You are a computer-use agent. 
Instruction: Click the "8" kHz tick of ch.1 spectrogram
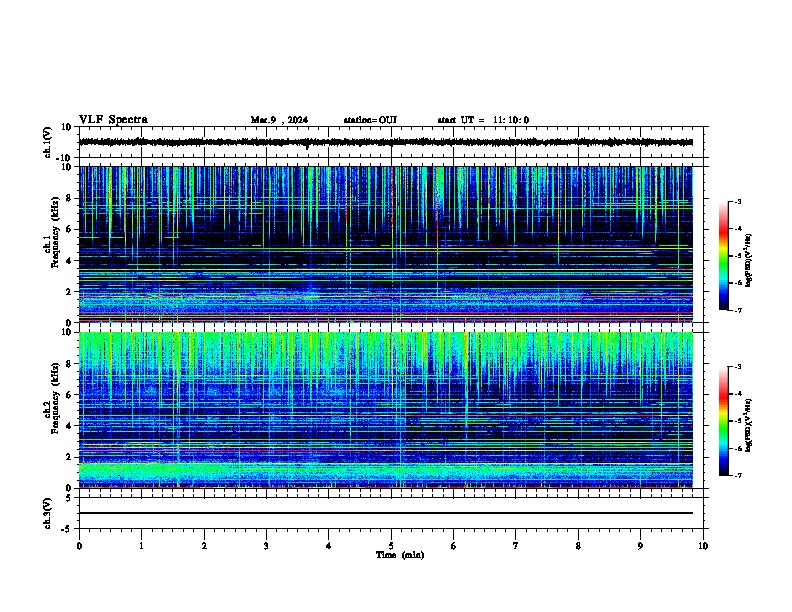point(69,198)
